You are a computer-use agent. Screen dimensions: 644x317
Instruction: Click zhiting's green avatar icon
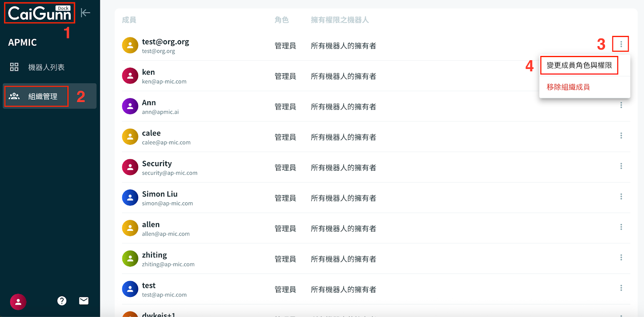click(x=130, y=259)
